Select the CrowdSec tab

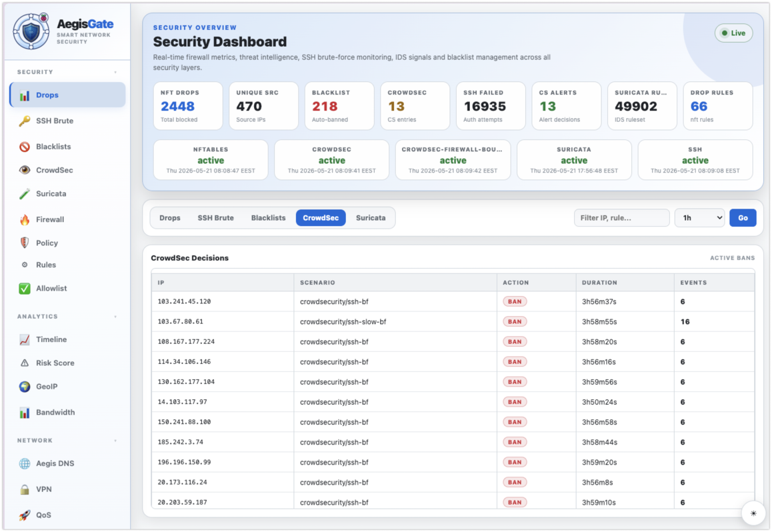coord(321,218)
